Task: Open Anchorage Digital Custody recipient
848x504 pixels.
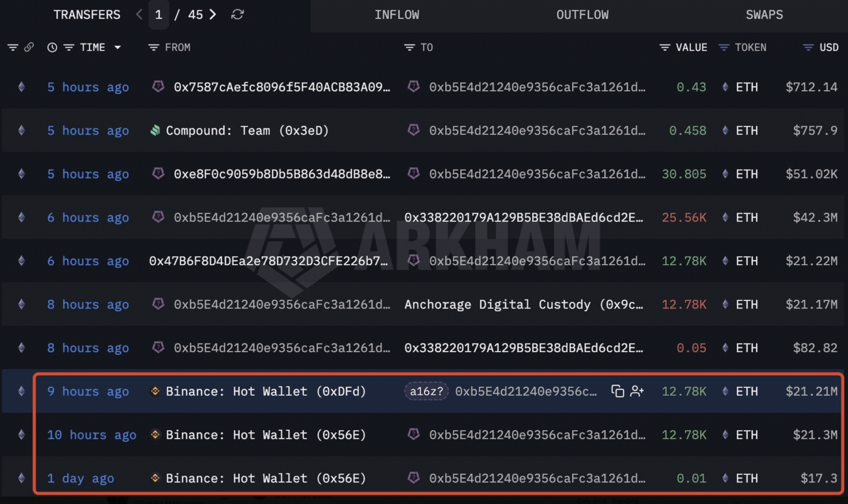Action: click(523, 304)
